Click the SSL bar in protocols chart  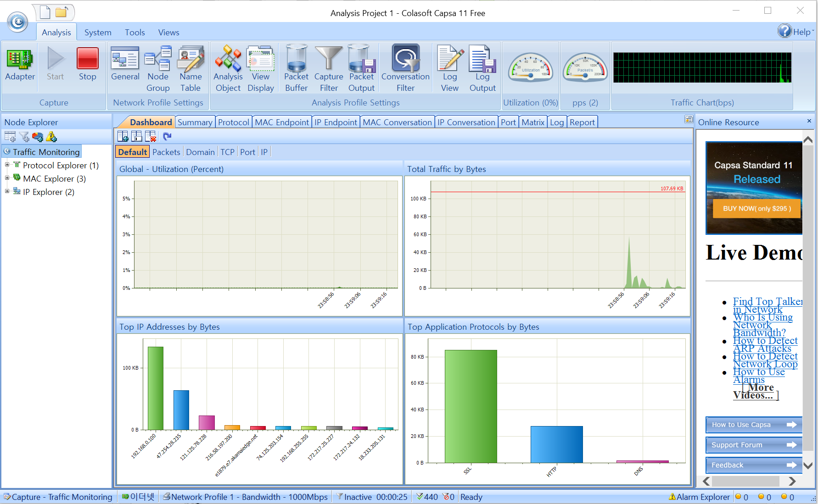tap(471, 406)
